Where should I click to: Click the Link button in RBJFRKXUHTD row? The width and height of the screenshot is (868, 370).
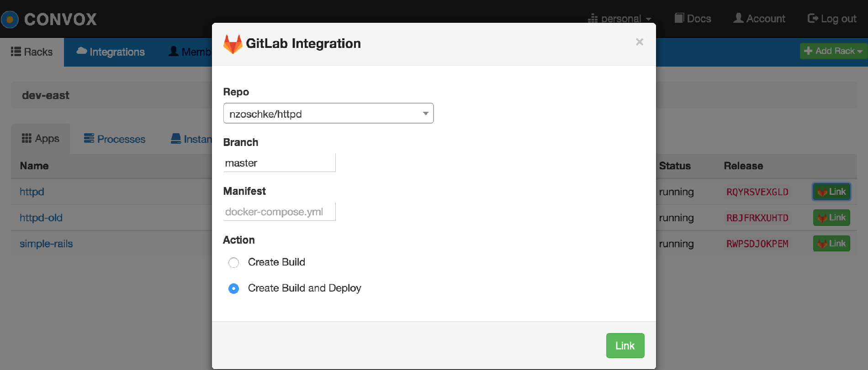831,218
